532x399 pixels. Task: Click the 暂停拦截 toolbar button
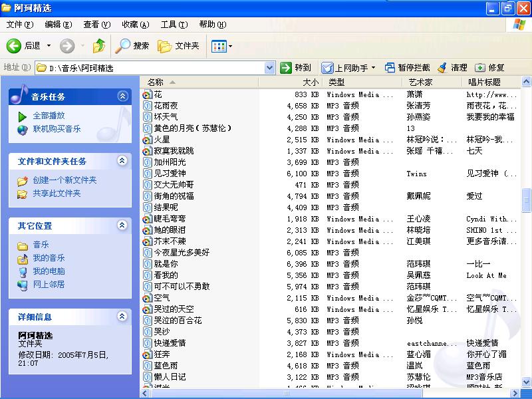tap(407, 68)
